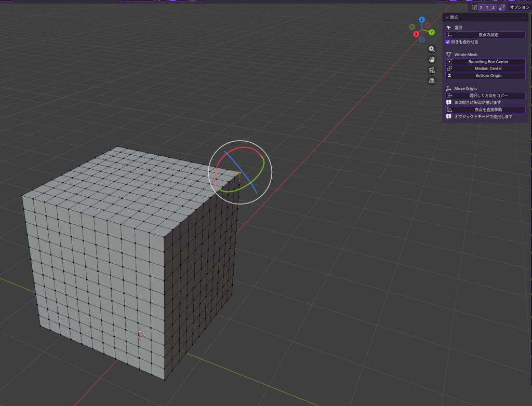Toggle camera view with the camera icon
The width and height of the screenshot is (532, 406).
click(x=432, y=70)
